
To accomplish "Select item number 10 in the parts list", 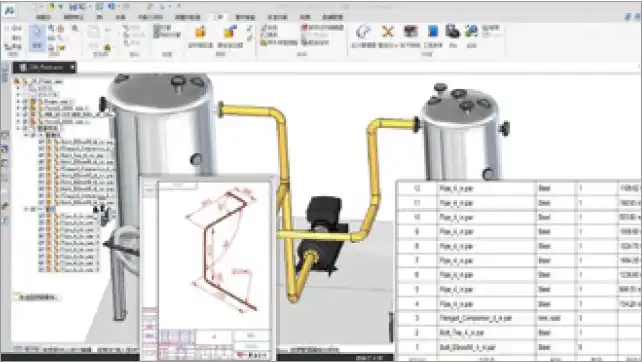I will [417, 217].
